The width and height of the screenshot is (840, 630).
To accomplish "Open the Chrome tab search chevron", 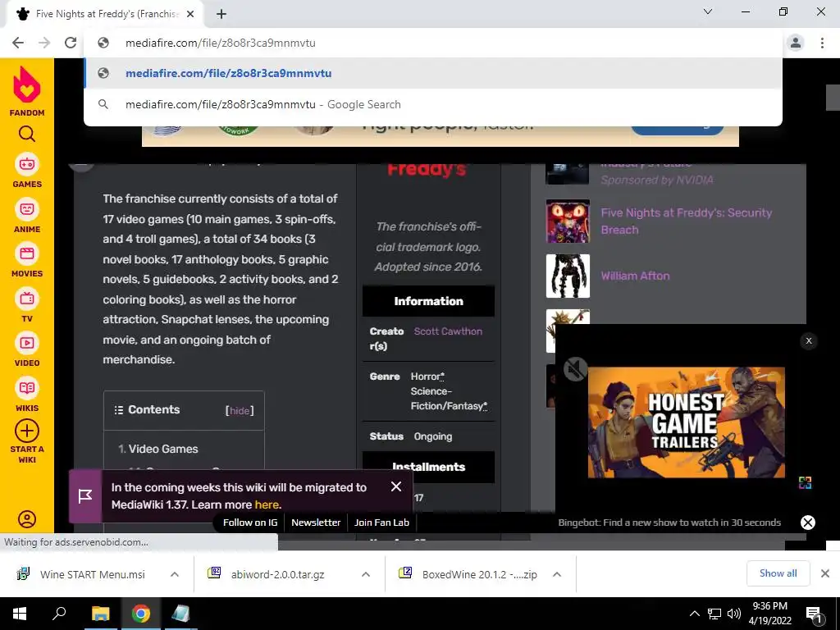I will (x=708, y=11).
